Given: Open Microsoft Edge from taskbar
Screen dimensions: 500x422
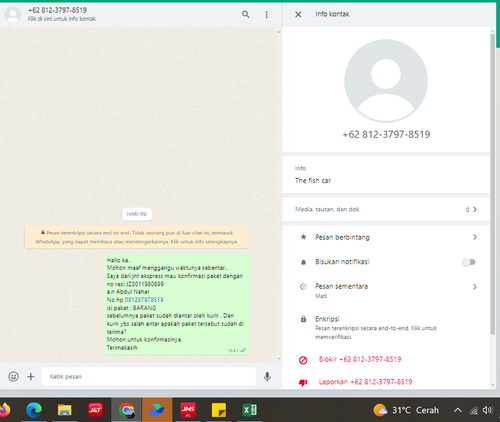Looking at the screenshot, I should [x=34, y=410].
